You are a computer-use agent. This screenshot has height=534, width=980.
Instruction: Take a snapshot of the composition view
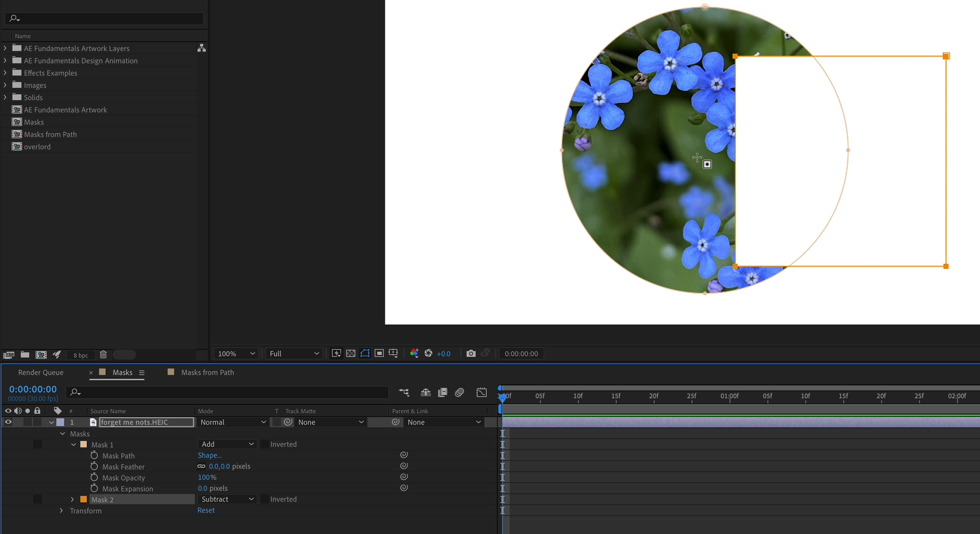click(471, 353)
